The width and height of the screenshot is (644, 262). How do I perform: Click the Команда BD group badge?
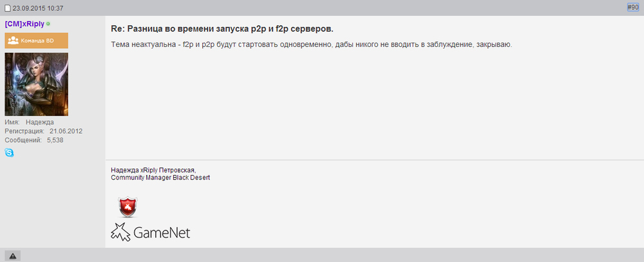point(36,41)
